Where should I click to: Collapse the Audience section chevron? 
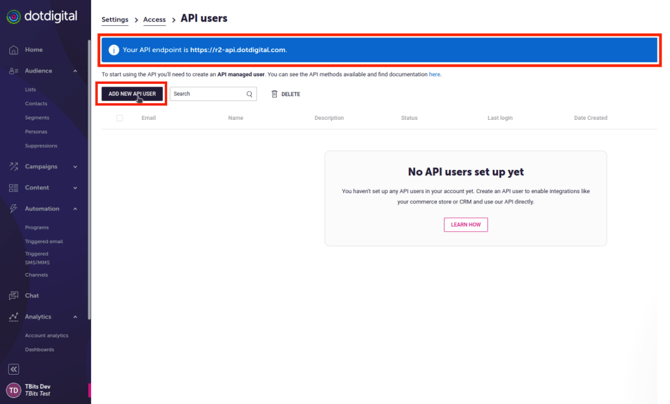click(76, 71)
